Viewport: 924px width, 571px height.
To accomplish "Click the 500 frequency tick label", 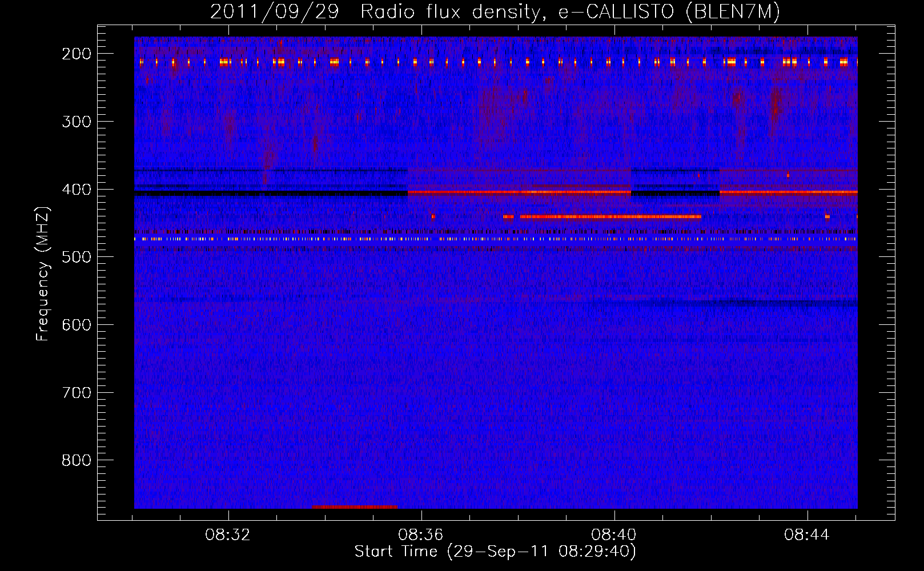I will [x=77, y=257].
